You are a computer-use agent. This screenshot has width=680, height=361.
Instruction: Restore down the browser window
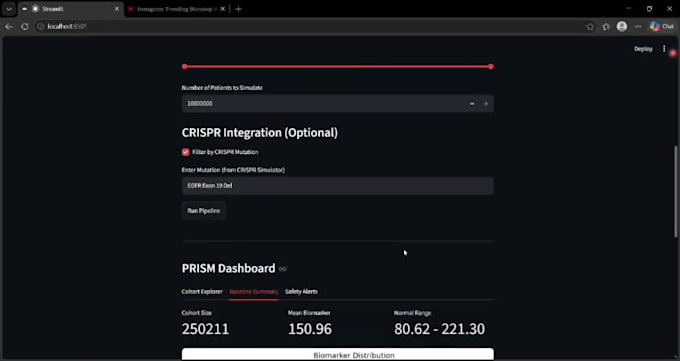click(649, 9)
